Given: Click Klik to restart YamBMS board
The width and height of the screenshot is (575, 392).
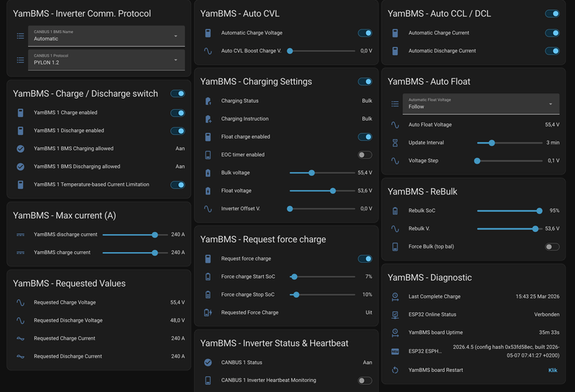Looking at the screenshot, I should [553, 370].
